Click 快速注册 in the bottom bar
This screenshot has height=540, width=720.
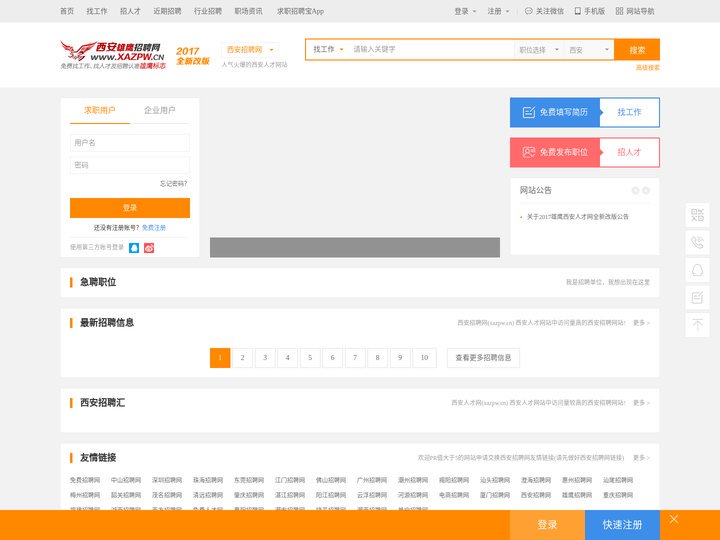[x=622, y=525]
